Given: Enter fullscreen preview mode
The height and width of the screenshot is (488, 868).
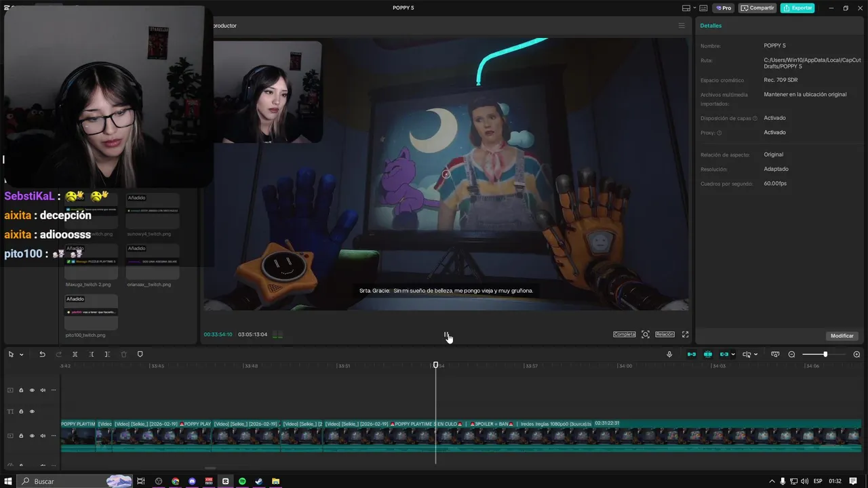Looking at the screenshot, I should pos(685,334).
